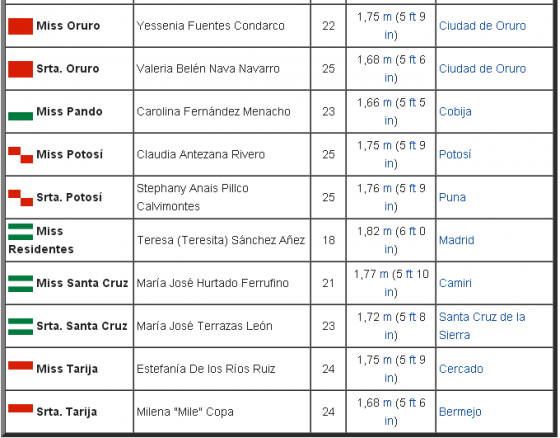The width and height of the screenshot is (560, 438).
Task: Open the Cobija hometown link
Action: tap(455, 112)
